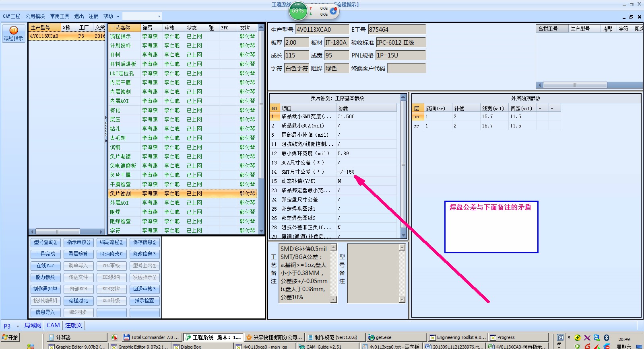
Task: Click the 型号备注 text area
Action: pyautogui.click(x=373, y=273)
